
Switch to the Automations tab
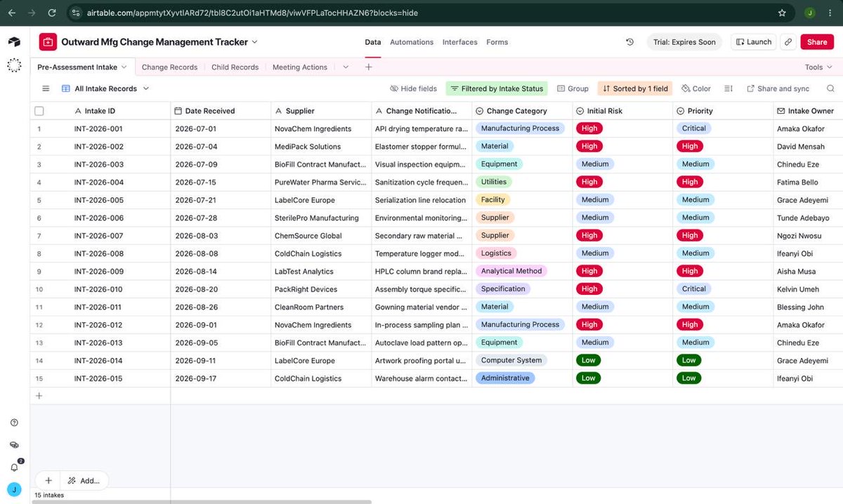tap(412, 42)
